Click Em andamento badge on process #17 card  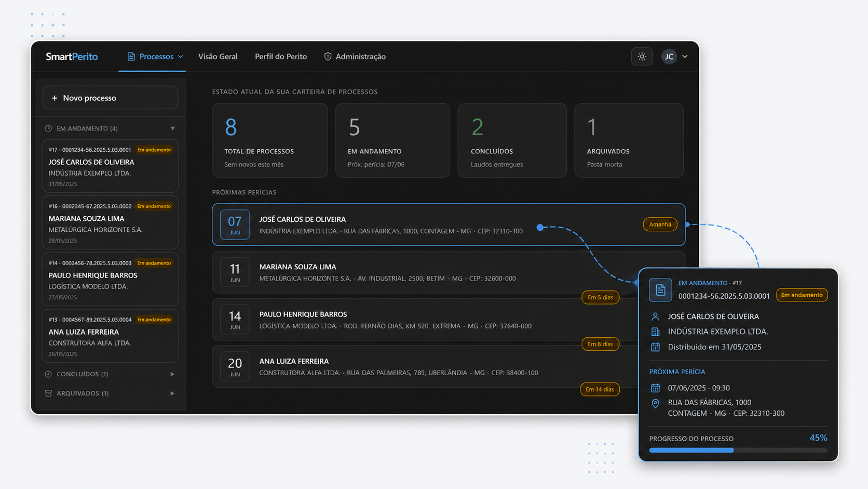click(154, 150)
